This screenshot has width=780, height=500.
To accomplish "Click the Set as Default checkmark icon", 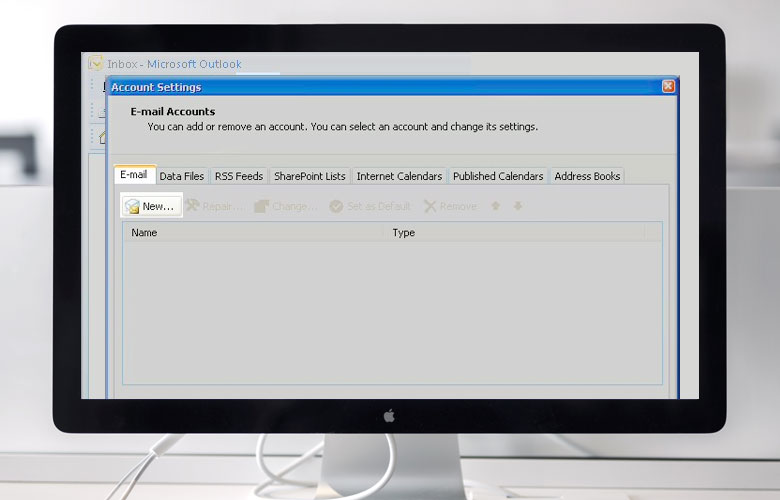I will [x=336, y=206].
